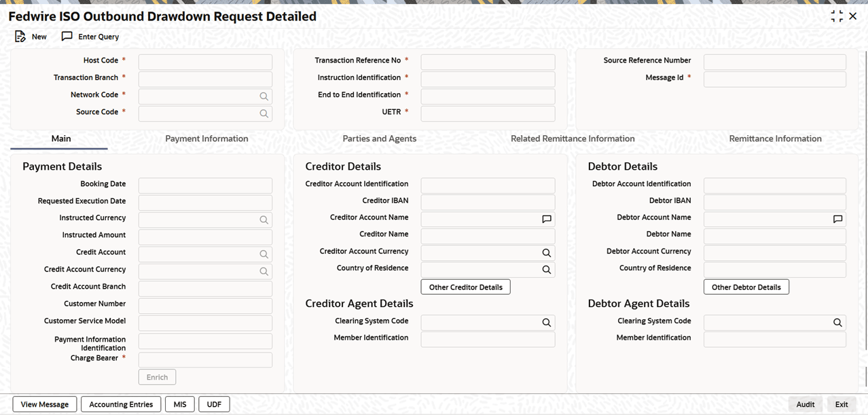The image size is (868, 415).
Task: Click the UDF button
Action: click(x=215, y=404)
